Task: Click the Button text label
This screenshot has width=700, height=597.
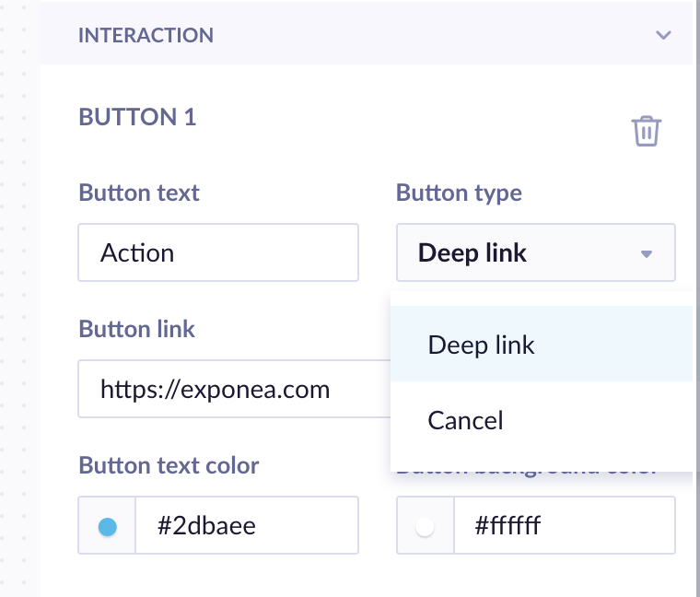Action: coord(139,193)
